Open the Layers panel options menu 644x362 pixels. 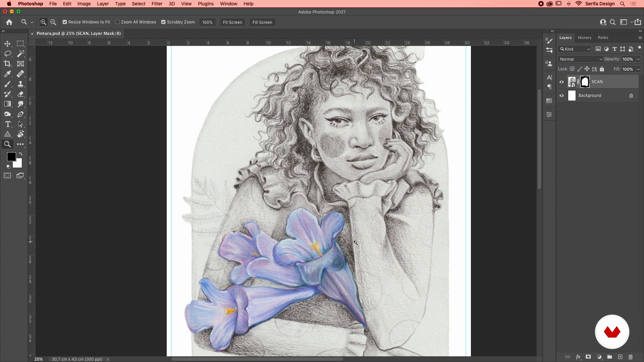point(640,38)
